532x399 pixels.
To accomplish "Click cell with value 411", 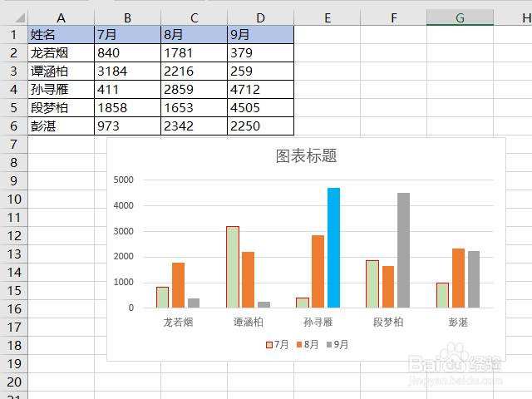I will point(127,90).
